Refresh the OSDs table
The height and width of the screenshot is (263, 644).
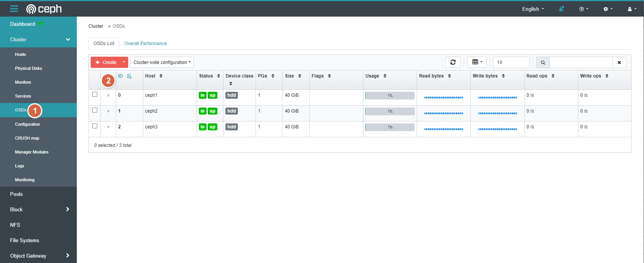click(x=453, y=62)
